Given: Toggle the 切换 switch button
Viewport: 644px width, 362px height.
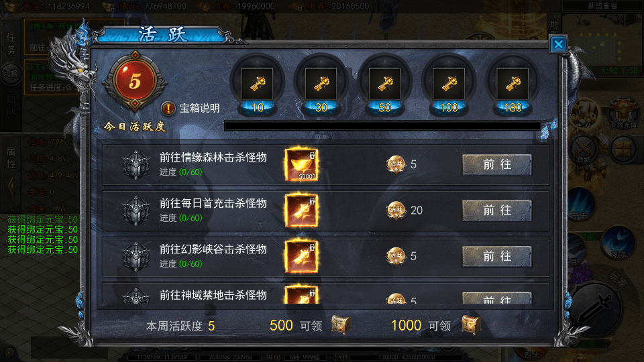Looking at the screenshot, I should [11, 74].
